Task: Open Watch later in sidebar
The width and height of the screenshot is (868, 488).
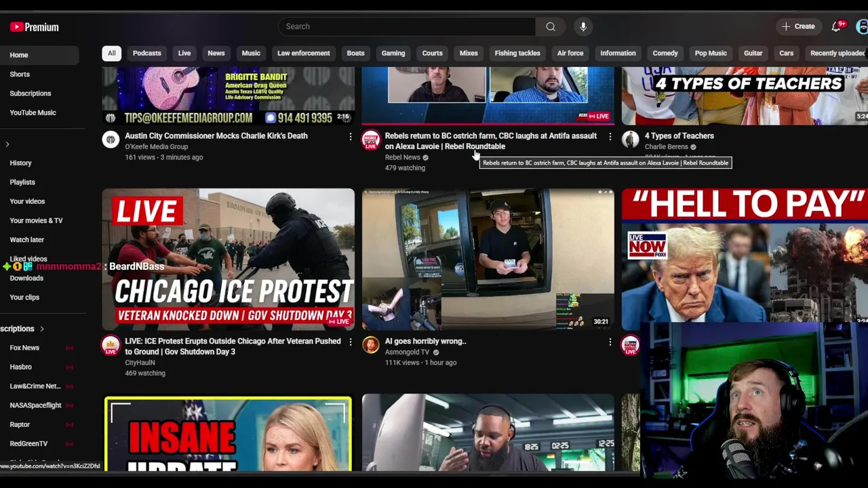Action: 39,239
